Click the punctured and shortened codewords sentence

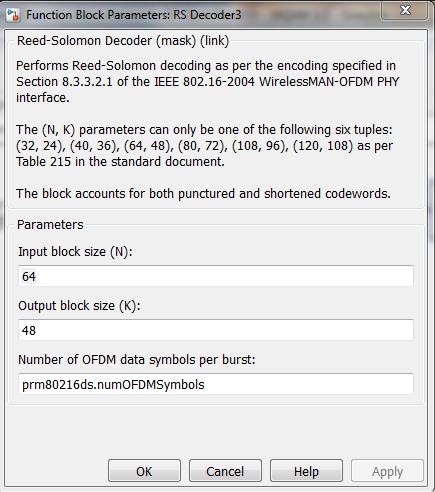203,194
